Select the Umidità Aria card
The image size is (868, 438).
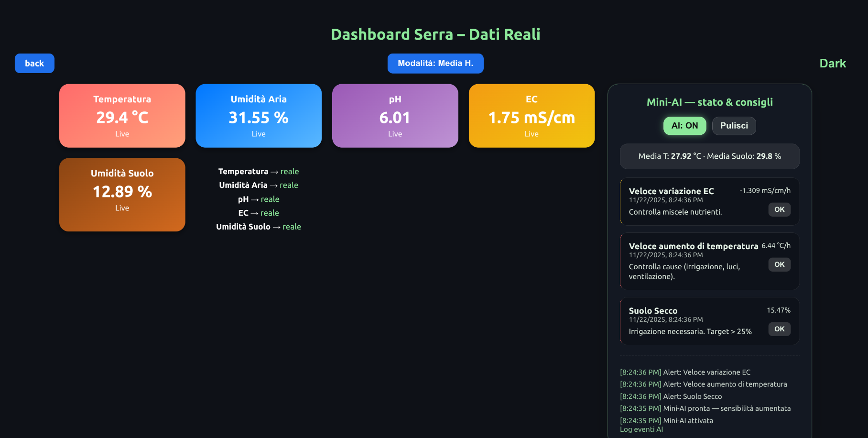[259, 115]
